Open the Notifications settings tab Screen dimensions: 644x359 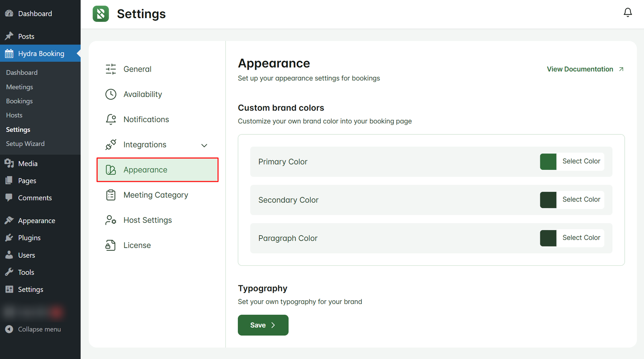click(157, 119)
